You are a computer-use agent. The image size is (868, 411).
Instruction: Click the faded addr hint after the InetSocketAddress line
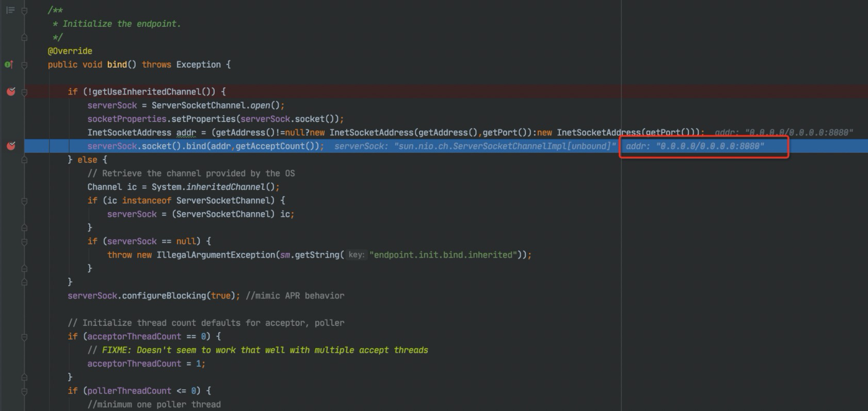tap(784, 133)
